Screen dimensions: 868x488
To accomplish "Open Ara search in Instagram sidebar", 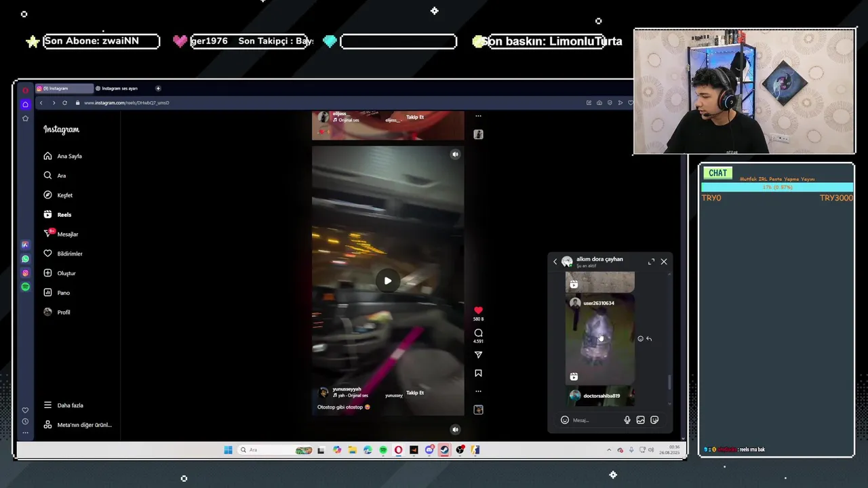I will tap(54, 176).
